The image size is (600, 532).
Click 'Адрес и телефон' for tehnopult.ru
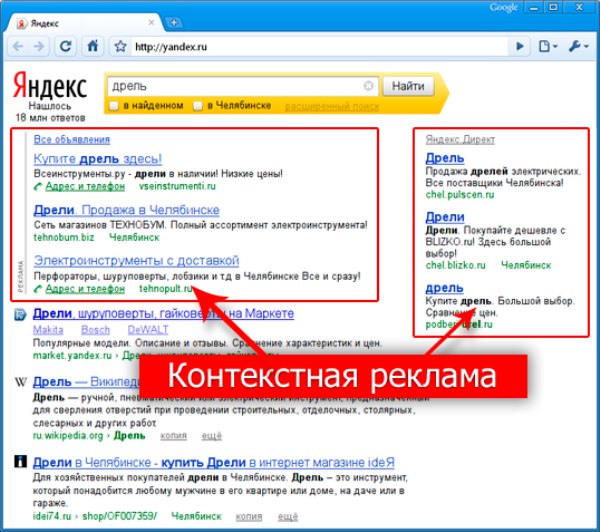pos(85,289)
